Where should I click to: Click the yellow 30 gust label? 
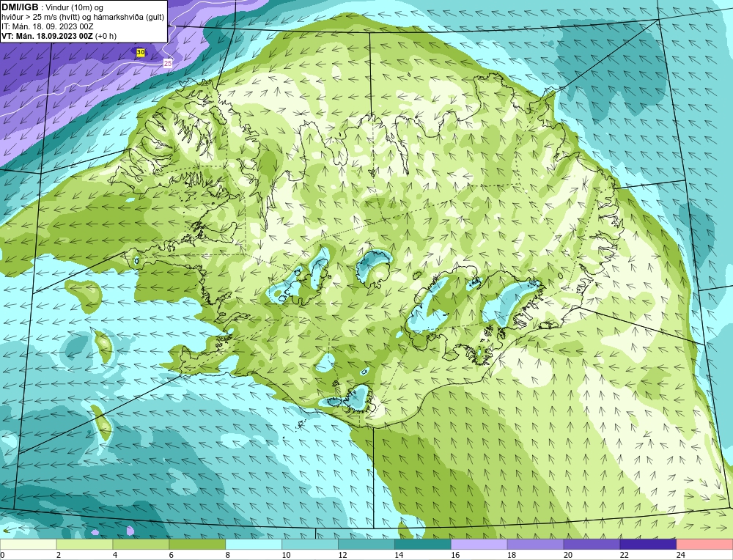coord(141,52)
